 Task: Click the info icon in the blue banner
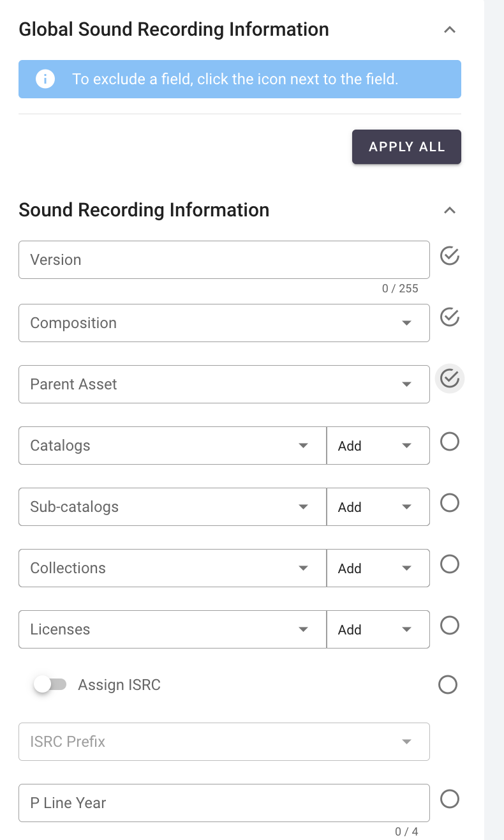(45, 79)
